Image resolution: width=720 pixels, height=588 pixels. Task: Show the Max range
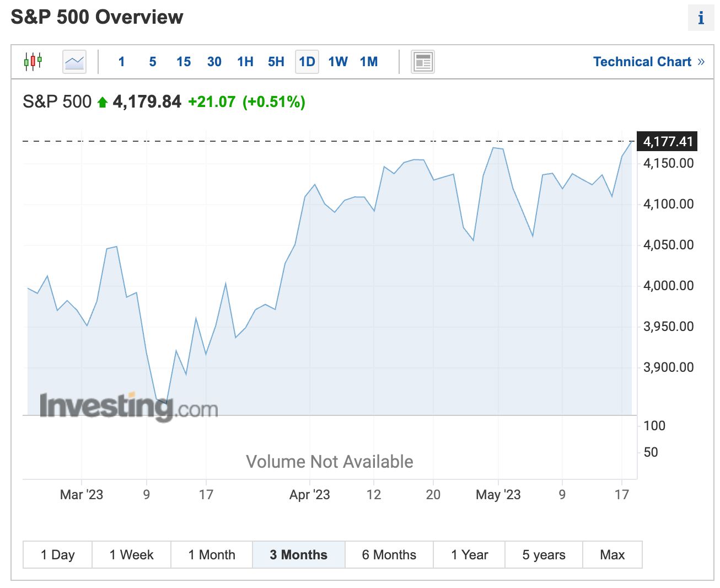coord(612,555)
